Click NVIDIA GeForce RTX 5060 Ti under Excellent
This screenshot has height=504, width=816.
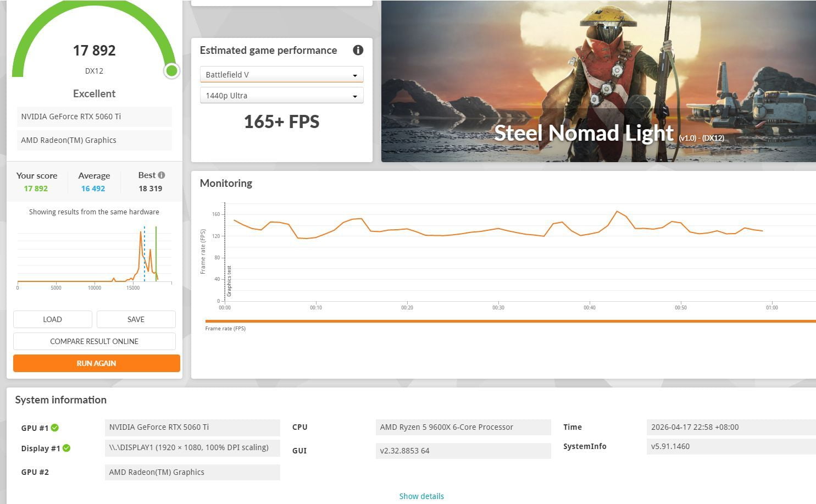click(x=94, y=117)
